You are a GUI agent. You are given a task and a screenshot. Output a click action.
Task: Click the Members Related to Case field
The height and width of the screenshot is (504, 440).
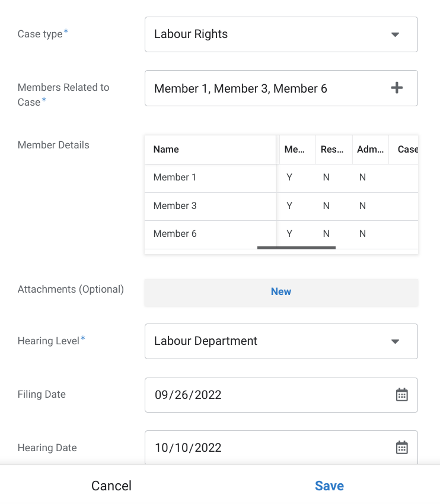281,88
